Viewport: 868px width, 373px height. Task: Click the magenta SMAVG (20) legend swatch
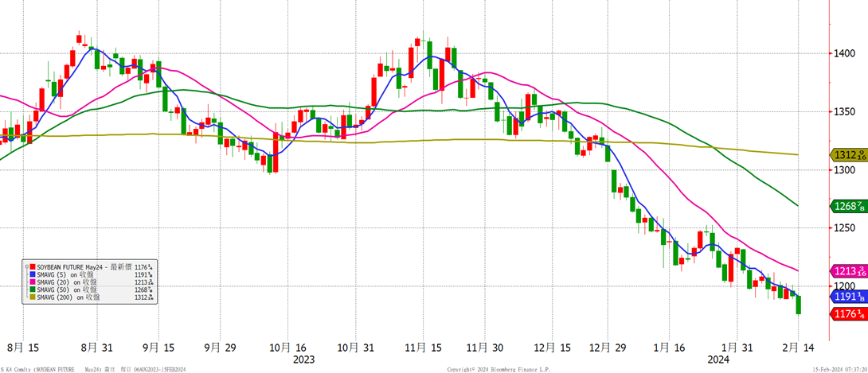pyautogui.click(x=33, y=282)
